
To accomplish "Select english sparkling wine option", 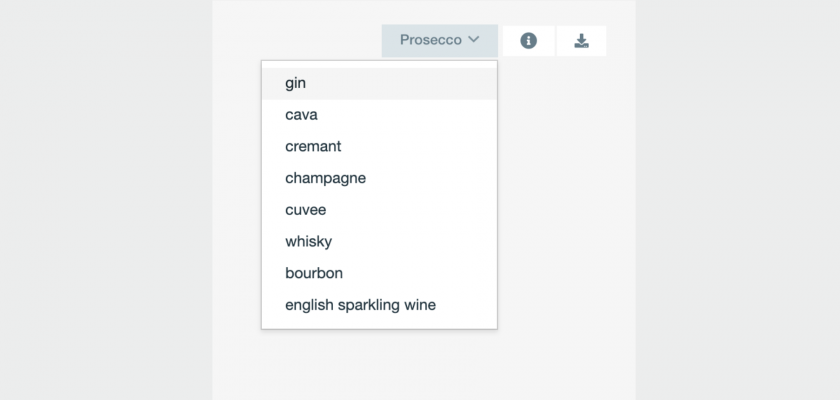I will coord(360,305).
